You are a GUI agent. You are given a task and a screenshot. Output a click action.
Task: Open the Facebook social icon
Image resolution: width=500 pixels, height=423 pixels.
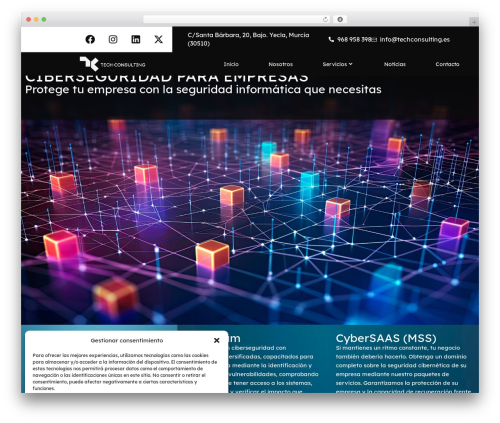click(x=90, y=39)
